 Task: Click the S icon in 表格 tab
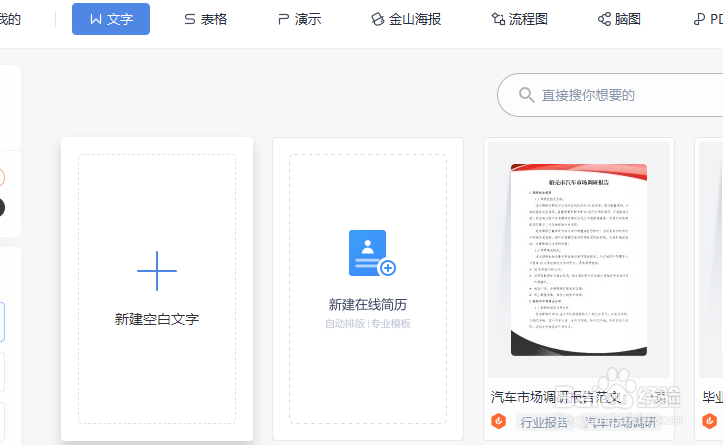[x=190, y=19]
